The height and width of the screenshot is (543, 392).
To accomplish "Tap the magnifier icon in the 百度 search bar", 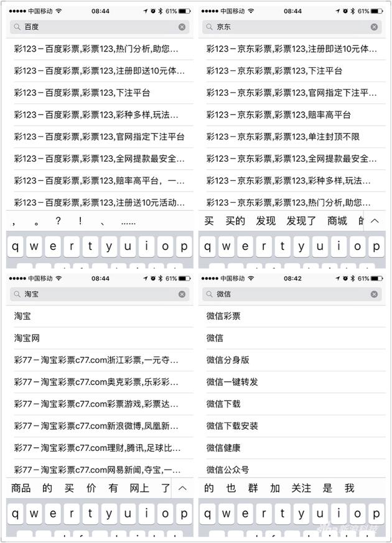I will pyautogui.click(x=17, y=27).
